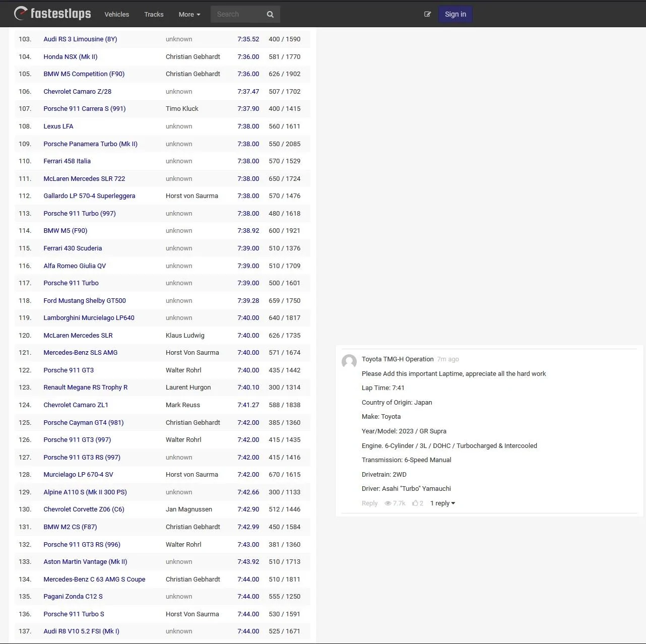The height and width of the screenshot is (644, 646).
Task: Open the Vehicles menu
Action: pos(117,15)
